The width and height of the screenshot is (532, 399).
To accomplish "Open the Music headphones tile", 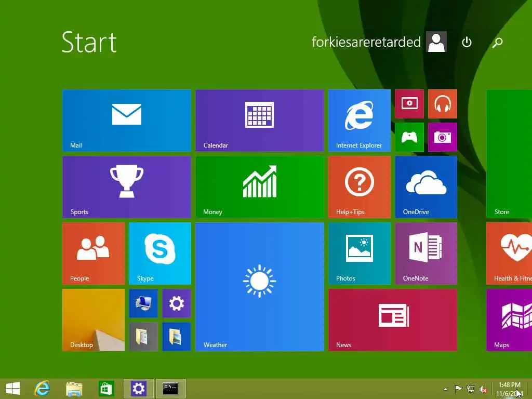I will point(443,104).
